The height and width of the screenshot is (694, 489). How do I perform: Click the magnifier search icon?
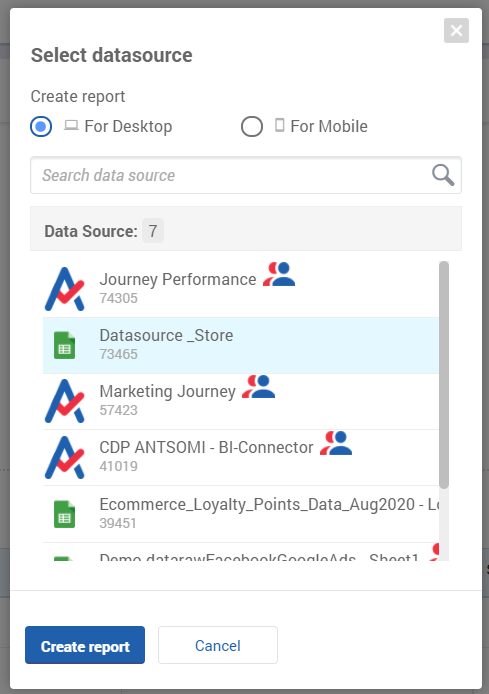pyautogui.click(x=443, y=175)
